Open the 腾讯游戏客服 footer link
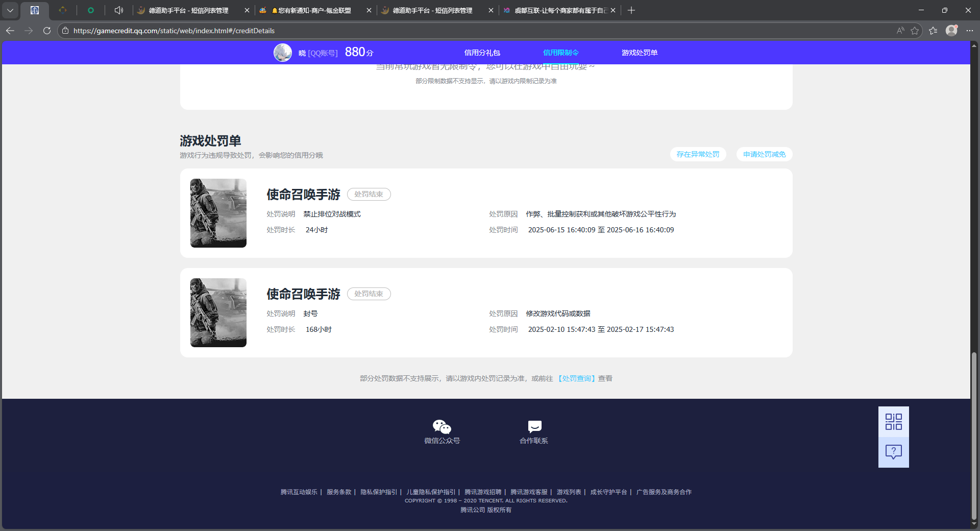 529,492
